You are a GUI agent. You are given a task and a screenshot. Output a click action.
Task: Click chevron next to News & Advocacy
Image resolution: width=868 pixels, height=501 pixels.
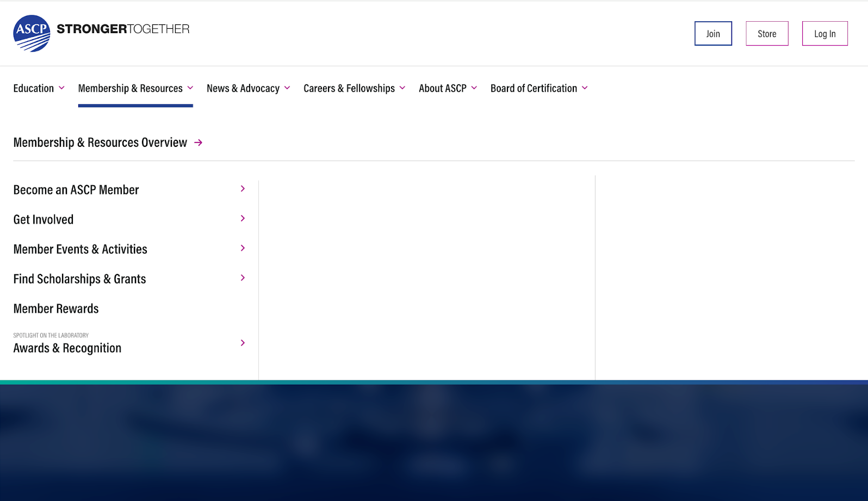pos(287,88)
